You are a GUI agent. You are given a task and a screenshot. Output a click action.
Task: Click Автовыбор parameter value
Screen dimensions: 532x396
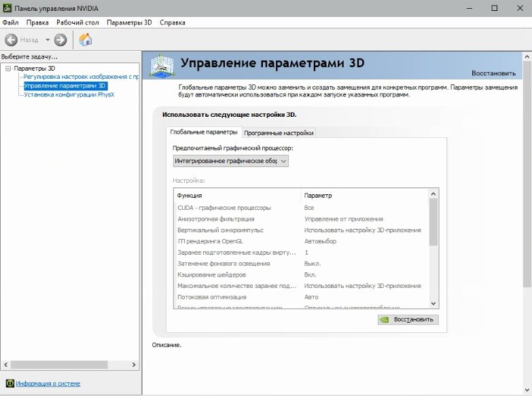click(320, 241)
